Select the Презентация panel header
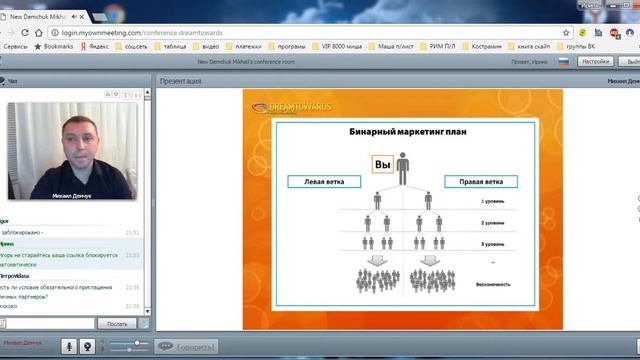Image resolution: width=640 pixels, height=360 pixels. pos(180,81)
